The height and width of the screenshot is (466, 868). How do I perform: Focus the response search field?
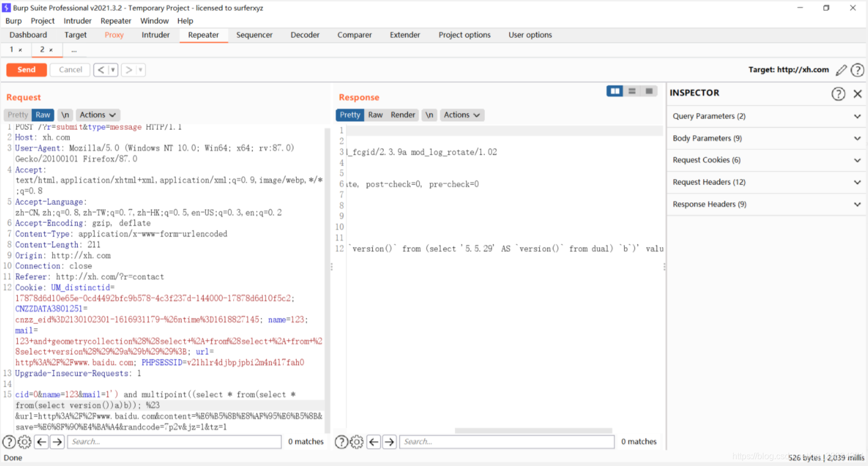[x=507, y=442]
